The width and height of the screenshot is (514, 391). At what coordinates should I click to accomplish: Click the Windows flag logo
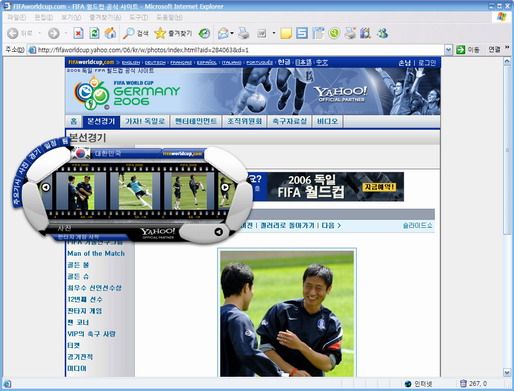point(501,17)
